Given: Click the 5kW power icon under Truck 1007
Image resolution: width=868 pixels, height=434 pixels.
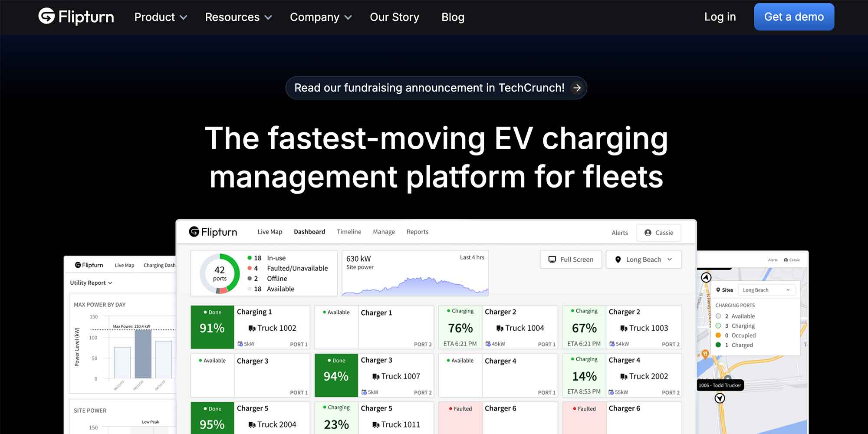Looking at the screenshot, I should 364,392.
